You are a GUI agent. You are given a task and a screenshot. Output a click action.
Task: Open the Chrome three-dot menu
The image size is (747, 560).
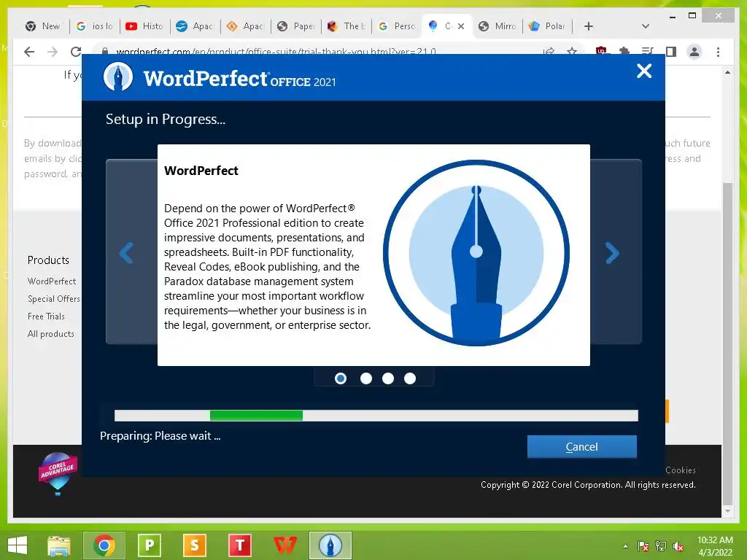pos(718,52)
